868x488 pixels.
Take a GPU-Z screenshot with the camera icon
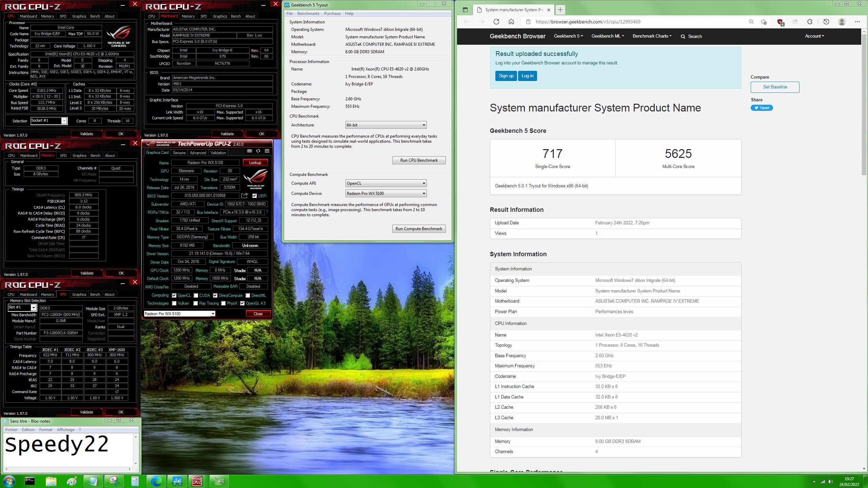(250, 151)
